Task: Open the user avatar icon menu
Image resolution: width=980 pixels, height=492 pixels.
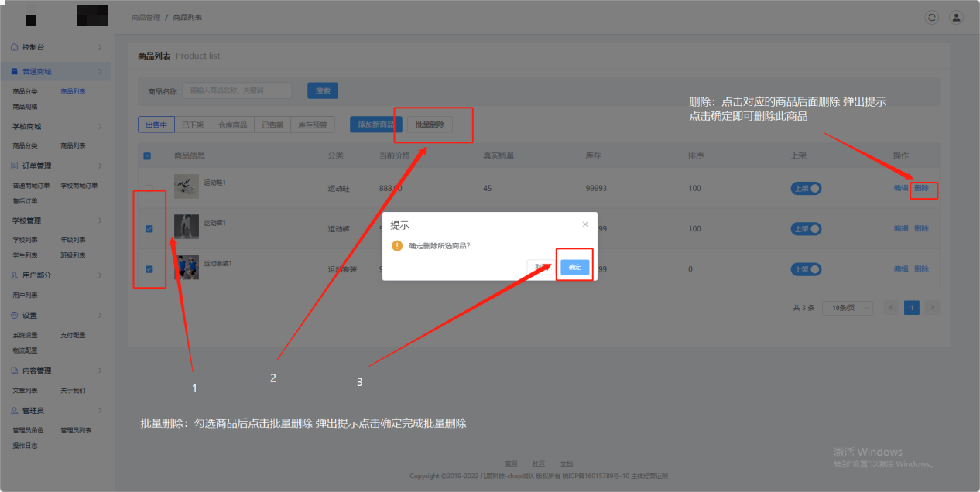Action: coord(957,17)
